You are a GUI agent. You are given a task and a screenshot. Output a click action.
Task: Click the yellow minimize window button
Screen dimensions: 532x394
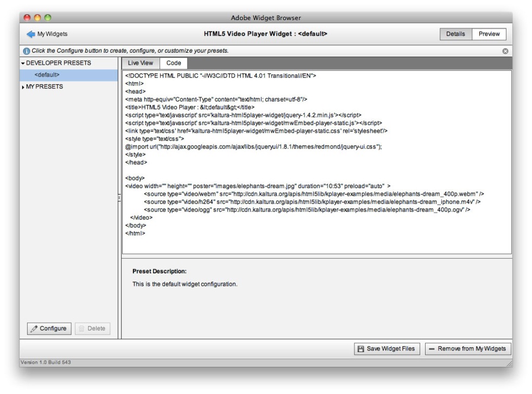pyautogui.click(x=37, y=17)
